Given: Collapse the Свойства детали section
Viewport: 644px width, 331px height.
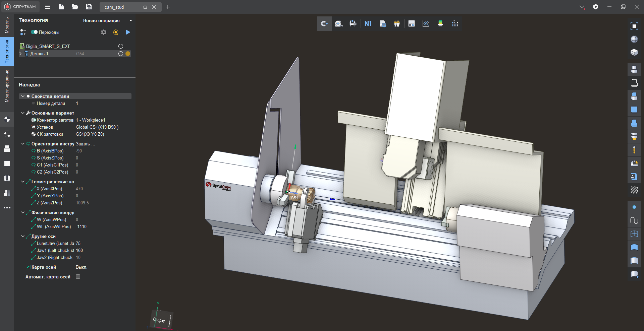Looking at the screenshot, I should coord(23,96).
